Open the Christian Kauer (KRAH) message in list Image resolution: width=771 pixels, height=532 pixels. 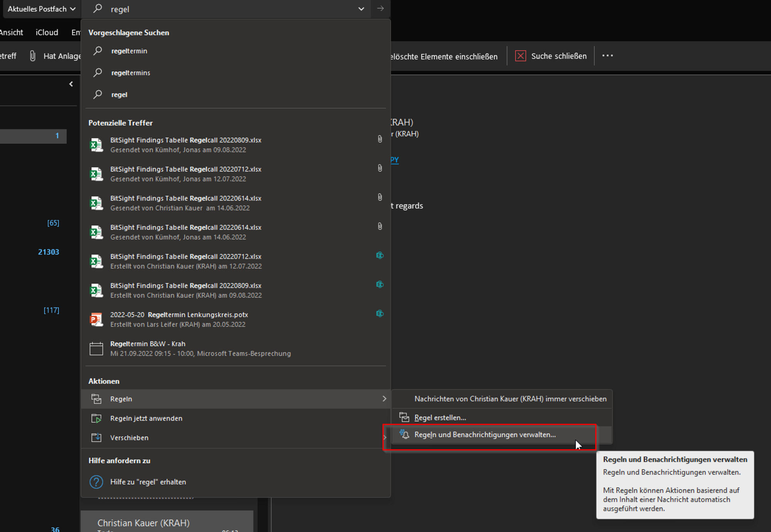(x=167, y=521)
